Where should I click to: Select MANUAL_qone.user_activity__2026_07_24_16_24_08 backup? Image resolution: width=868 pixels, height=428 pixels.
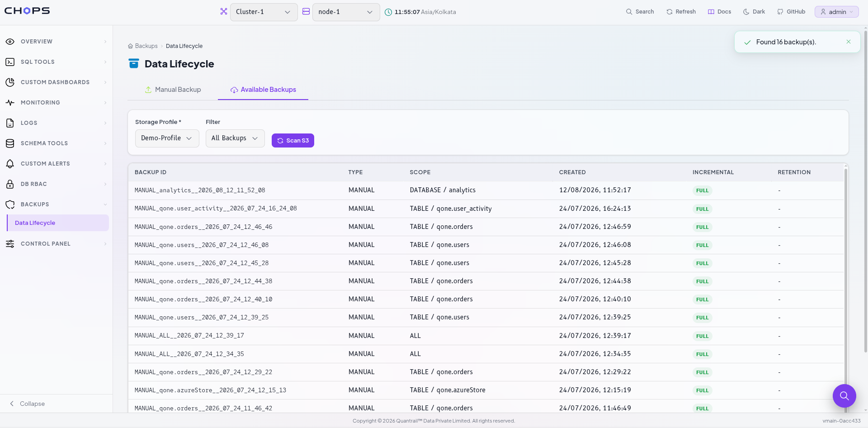[486, 209]
